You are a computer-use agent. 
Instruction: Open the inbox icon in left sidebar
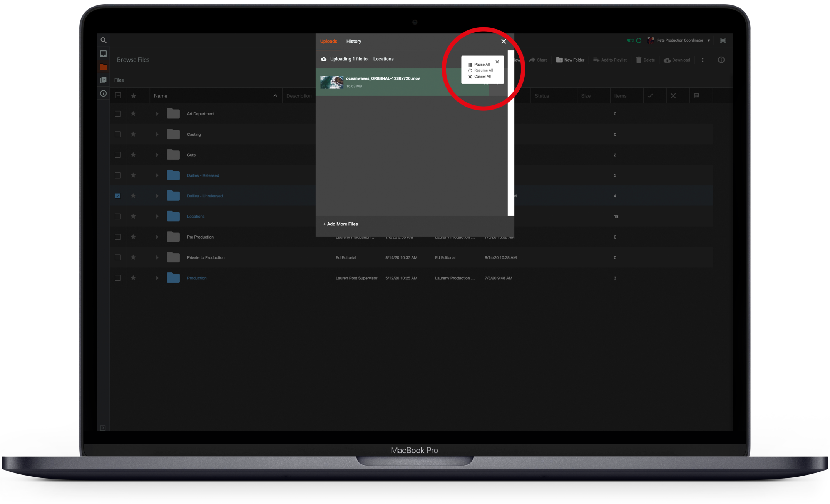pos(104,54)
